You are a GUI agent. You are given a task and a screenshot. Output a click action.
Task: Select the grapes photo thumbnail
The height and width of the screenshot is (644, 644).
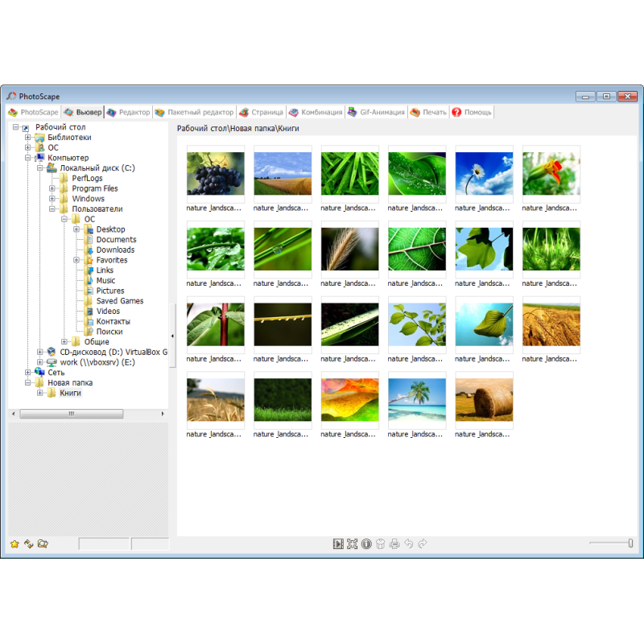click(215, 174)
